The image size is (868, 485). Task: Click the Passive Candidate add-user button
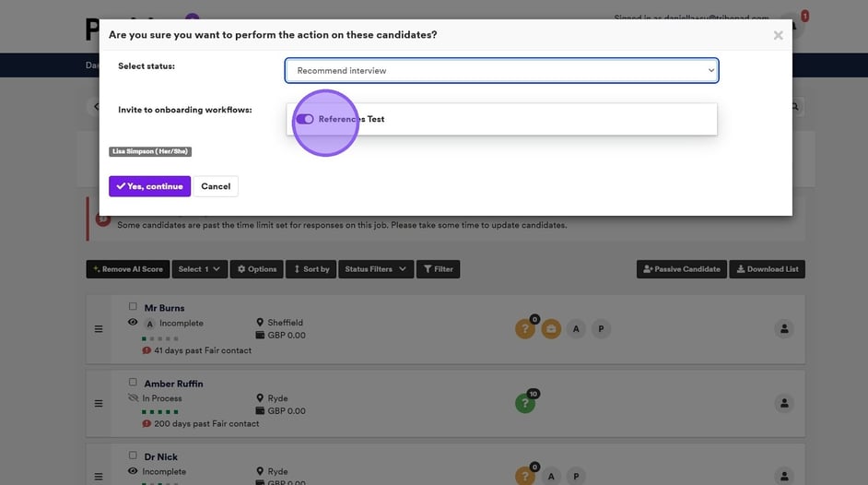coord(681,269)
